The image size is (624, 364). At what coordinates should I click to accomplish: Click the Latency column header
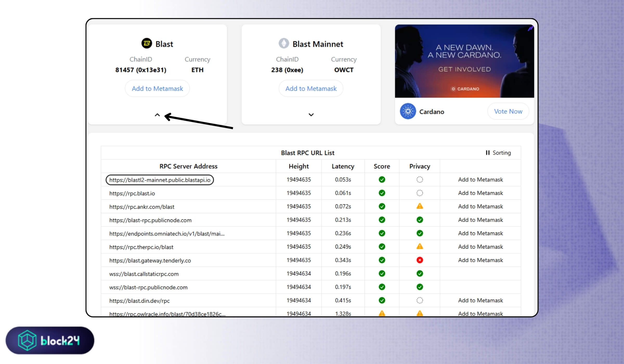point(343,166)
